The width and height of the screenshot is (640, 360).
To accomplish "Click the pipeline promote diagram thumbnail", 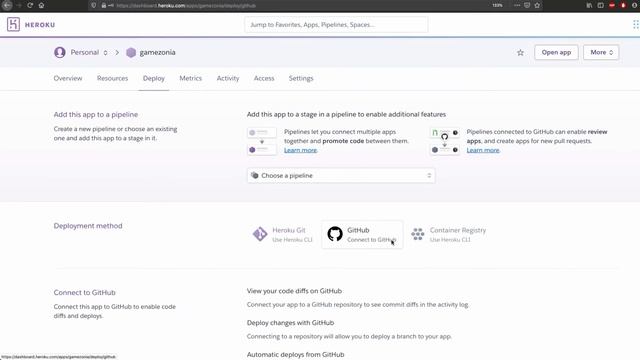I will 262,141.
